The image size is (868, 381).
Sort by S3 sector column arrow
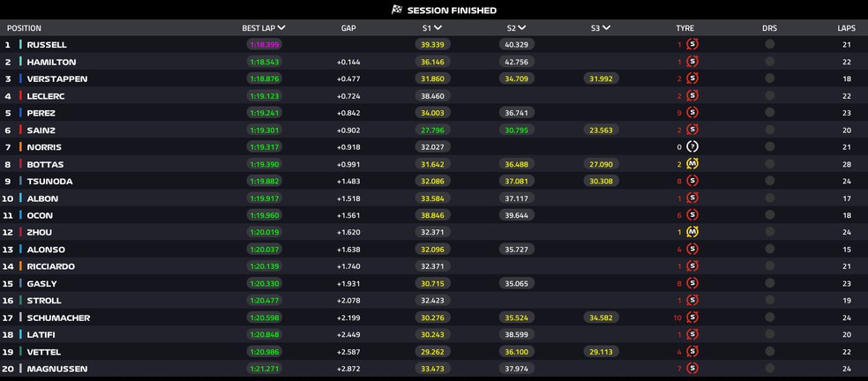606,27
